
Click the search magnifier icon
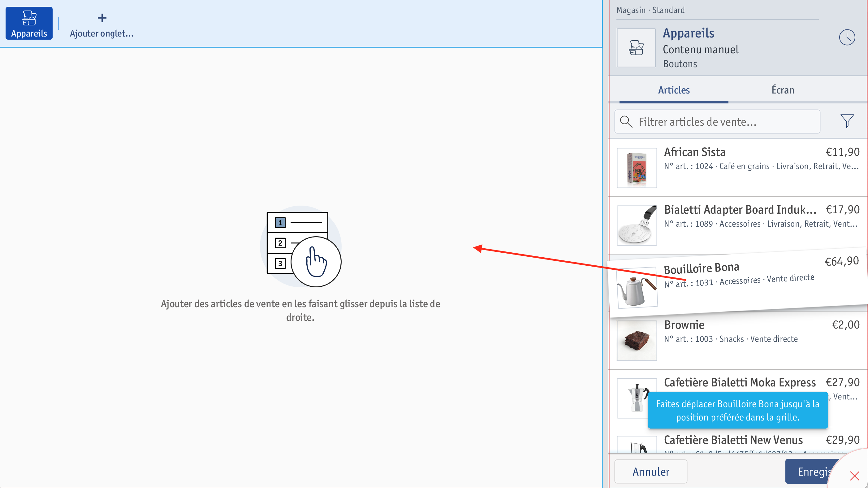626,121
